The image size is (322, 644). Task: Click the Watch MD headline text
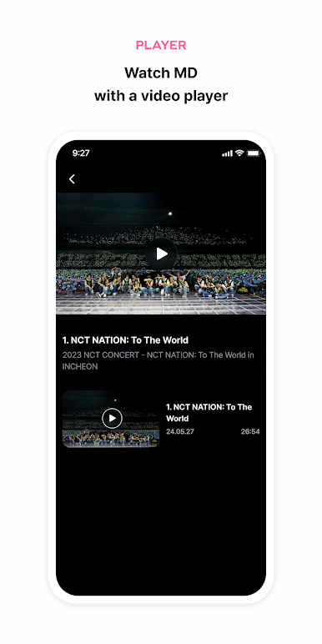tap(161, 73)
